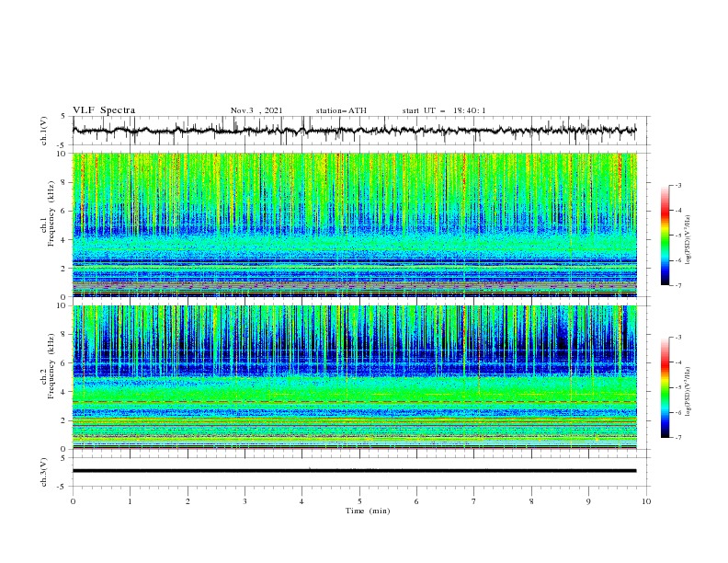Click the "1" tick on the time axis
Image resolution: width=728 pixels, height=563 pixels.
click(130, 501)
